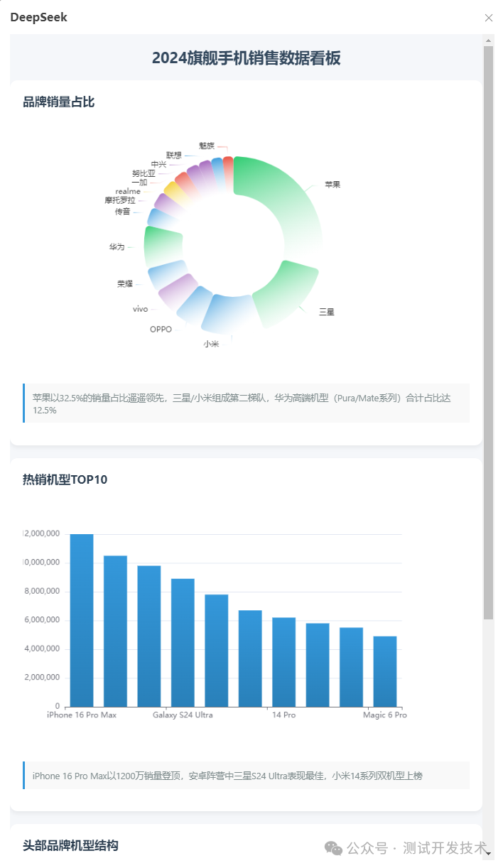Click the 魅族 chart label
This screenshot has height=868, width=503.
207,146
